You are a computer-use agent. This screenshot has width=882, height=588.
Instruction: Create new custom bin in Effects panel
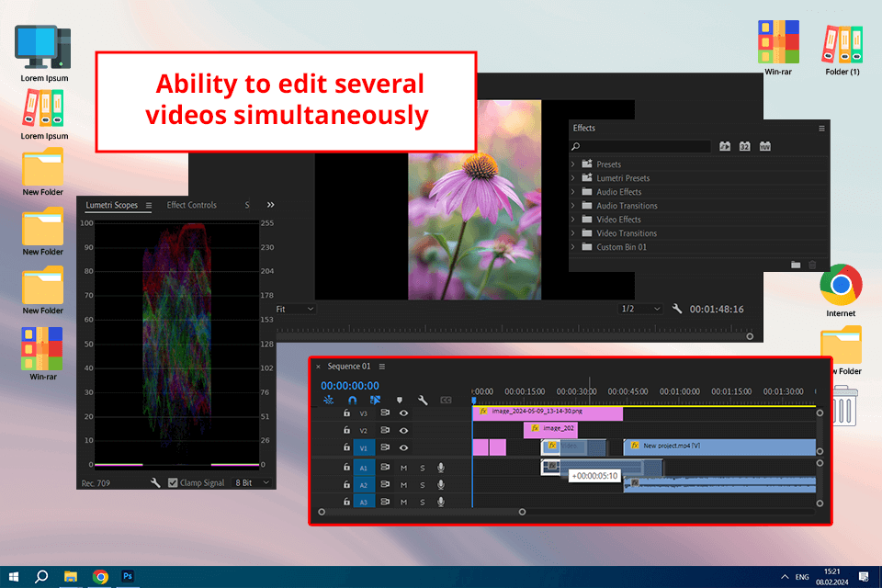796,265
